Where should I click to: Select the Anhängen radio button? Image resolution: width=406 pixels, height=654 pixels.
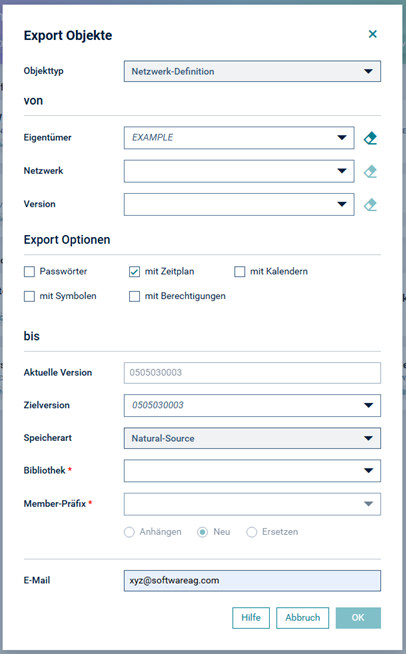(129, 532)
